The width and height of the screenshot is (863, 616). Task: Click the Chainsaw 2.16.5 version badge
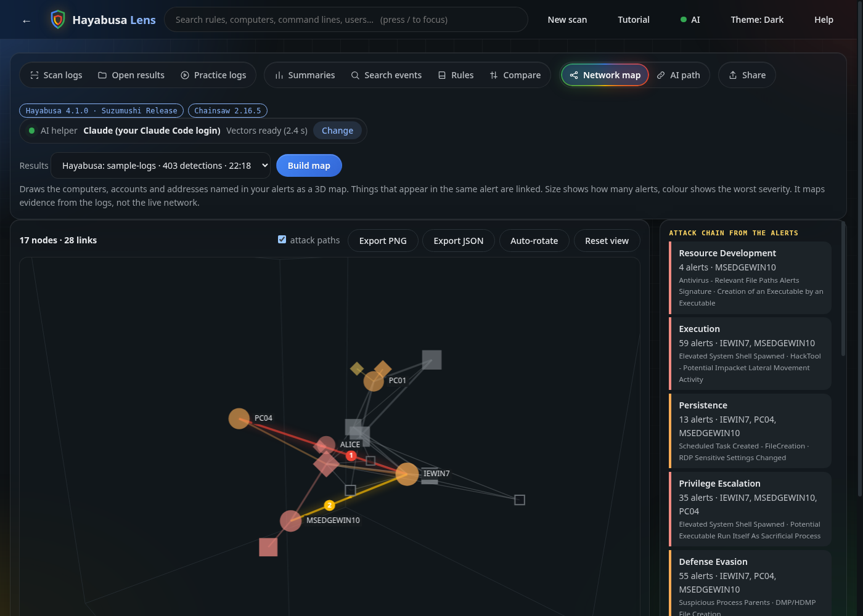(227, 111)
